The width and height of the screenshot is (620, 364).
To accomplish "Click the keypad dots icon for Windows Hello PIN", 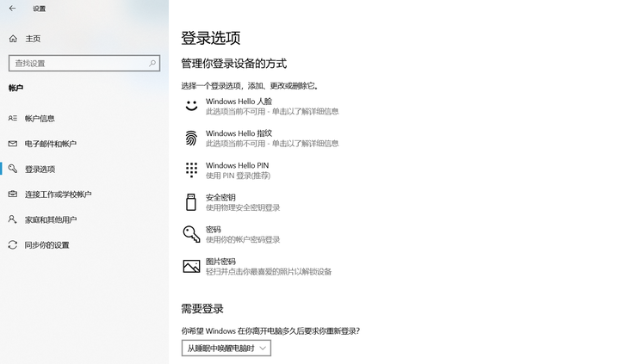I will 191,170.
